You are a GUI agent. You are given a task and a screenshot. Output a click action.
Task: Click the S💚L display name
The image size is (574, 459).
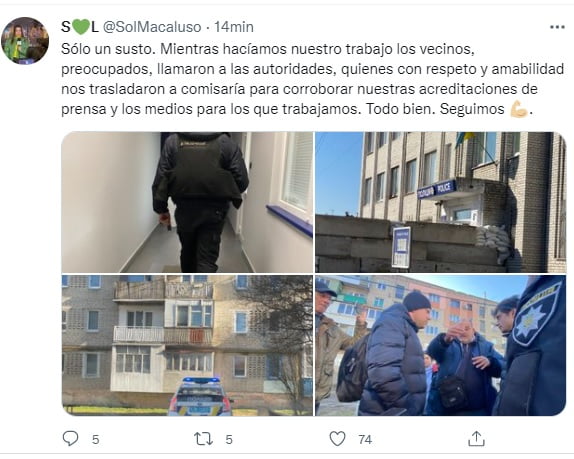tap(80, 27)
